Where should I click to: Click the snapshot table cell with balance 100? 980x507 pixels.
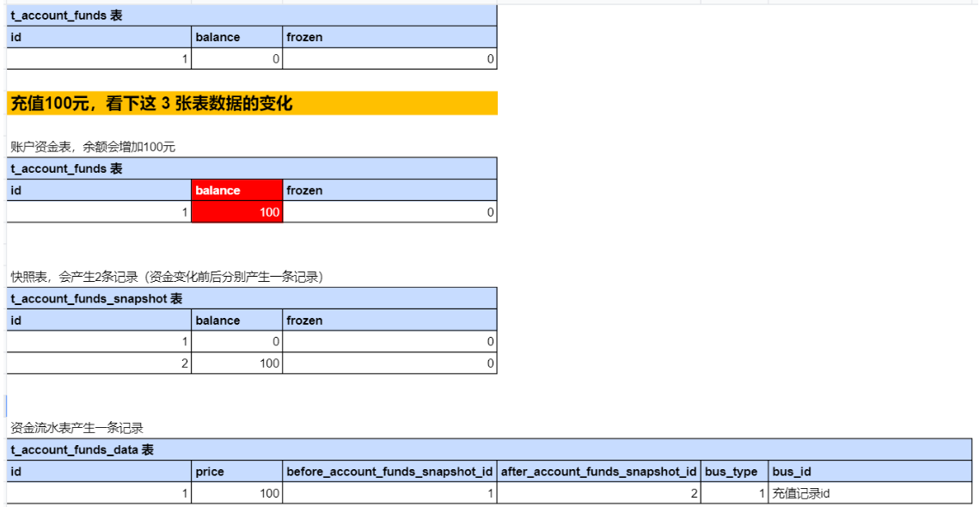click(236, 363)
